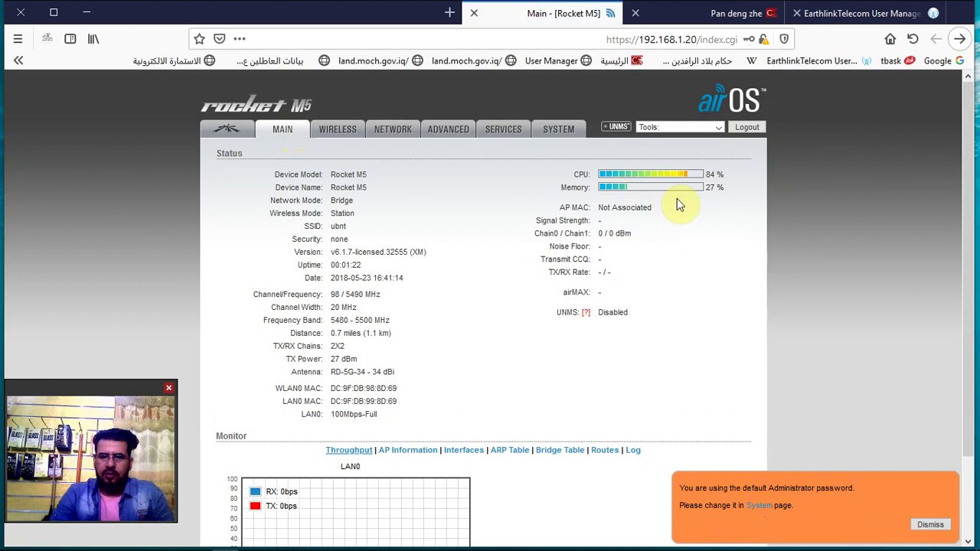The image size is (980, 551).
Task: Log out of airOS
Action: [x=746, y=127]
